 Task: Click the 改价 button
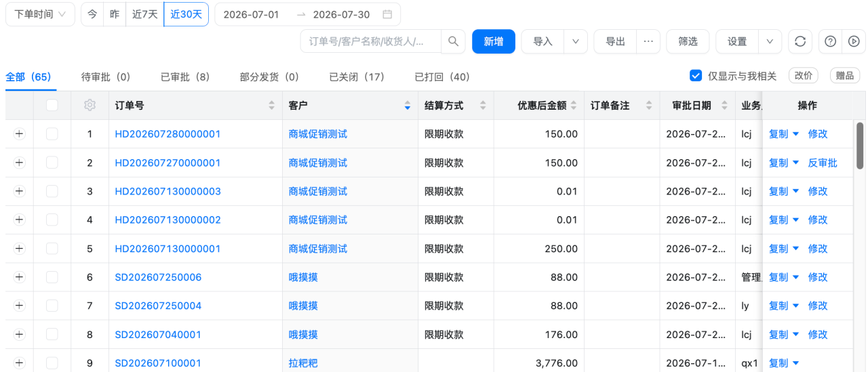(x=804, y=75)
